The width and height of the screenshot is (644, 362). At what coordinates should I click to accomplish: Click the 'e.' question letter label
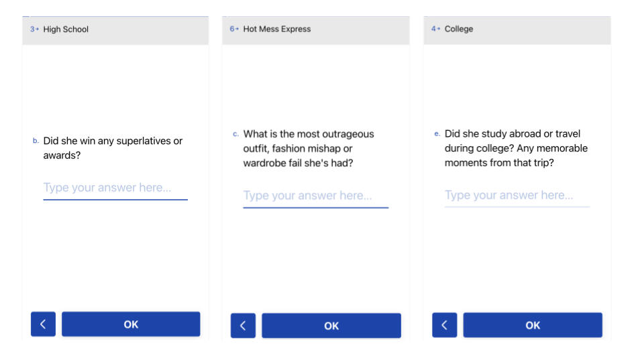click(437, 134)
